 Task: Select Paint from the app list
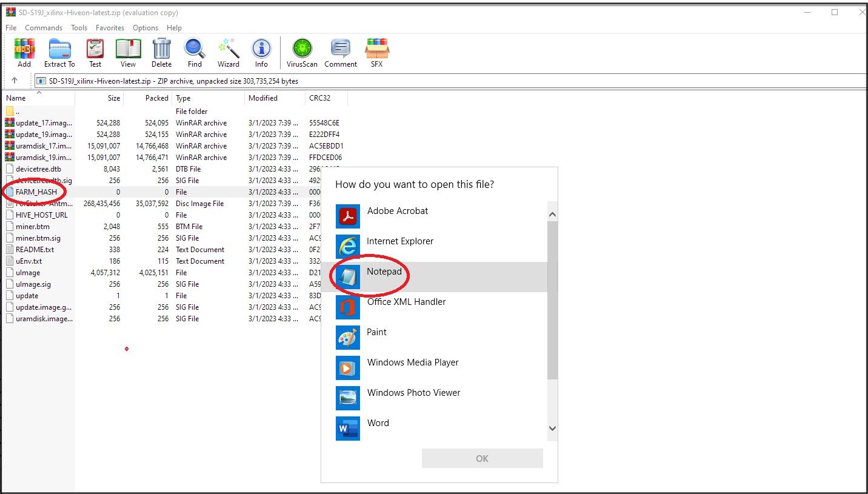coord(434,338)
